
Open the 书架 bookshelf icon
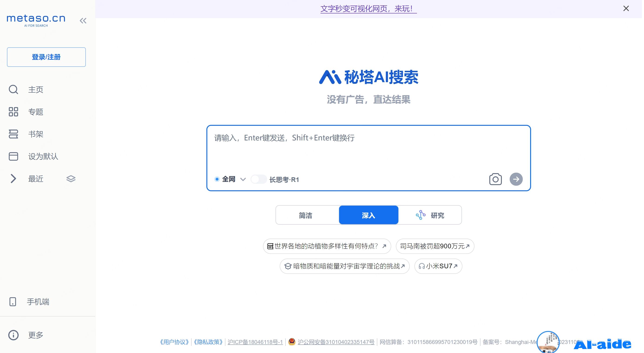point(13,134)
